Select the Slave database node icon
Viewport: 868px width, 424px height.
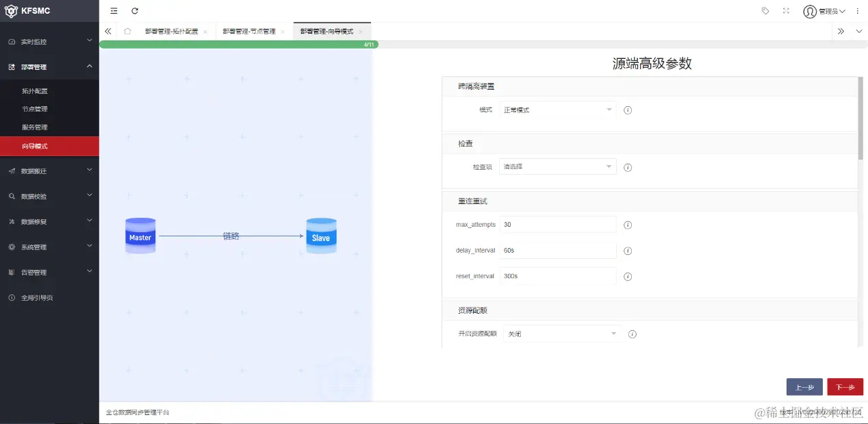click(x=321, y=236)
